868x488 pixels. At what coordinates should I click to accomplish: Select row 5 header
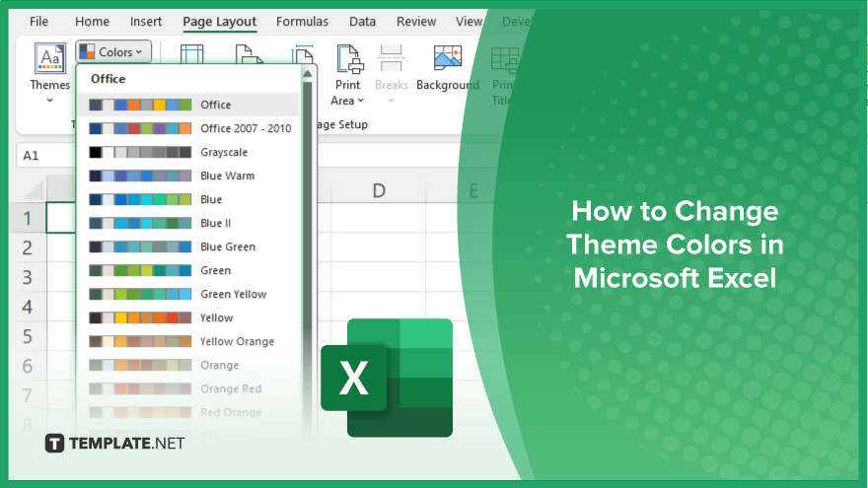click(x=28, y=336)
